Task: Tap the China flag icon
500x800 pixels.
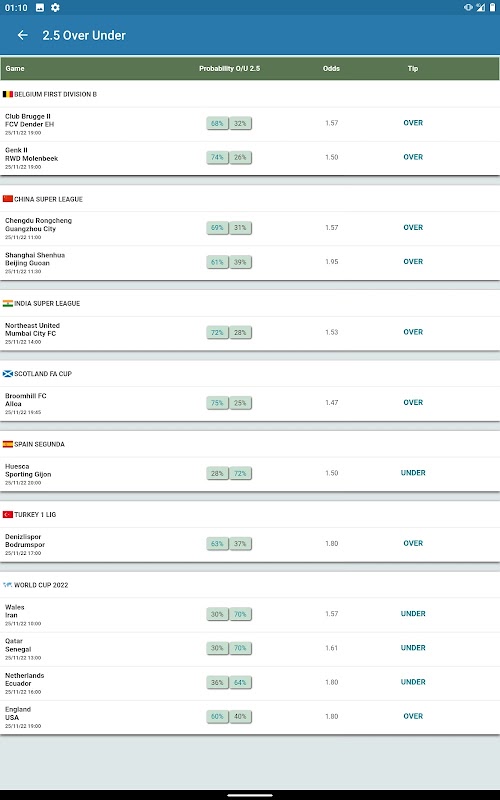Action: coord(8,199)
